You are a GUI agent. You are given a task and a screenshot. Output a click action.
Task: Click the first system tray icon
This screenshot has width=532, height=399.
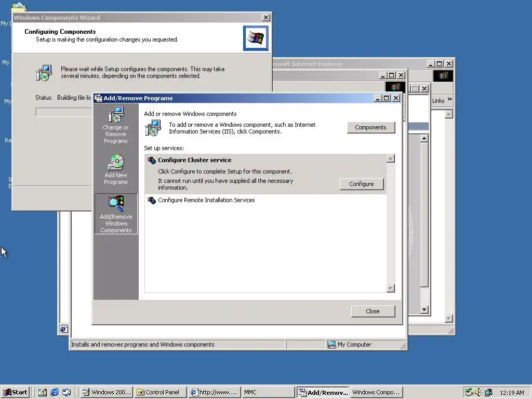tap(469, 392)
